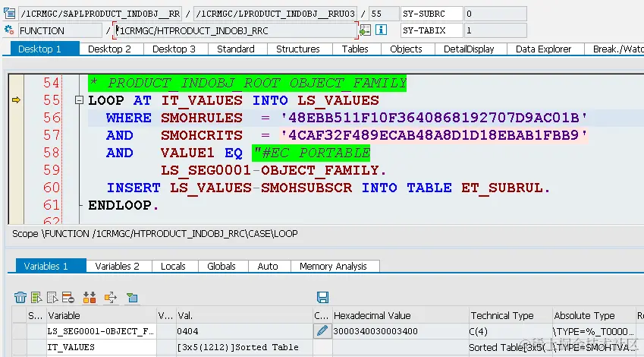Click the grey list-arrow icon beside the green one
This screenshot has height=357, width=644.
coord(52,297)
